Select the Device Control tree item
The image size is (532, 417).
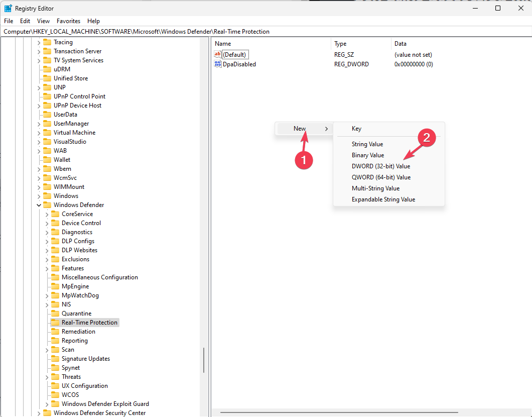pyautogui.click(x=81, y=223)
